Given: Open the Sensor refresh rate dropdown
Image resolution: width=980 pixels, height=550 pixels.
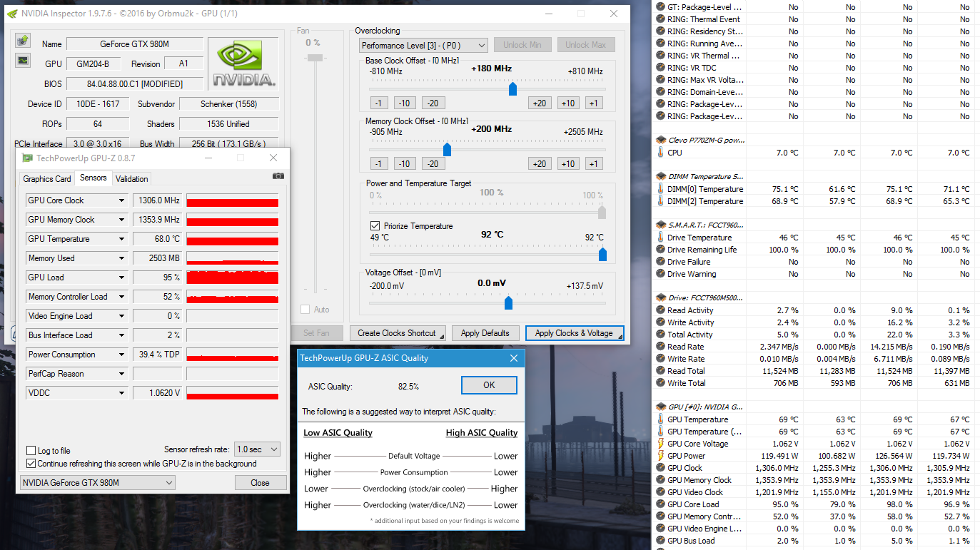Looking at the screenshot, I should pyautogui.click(x=258, y=449).
